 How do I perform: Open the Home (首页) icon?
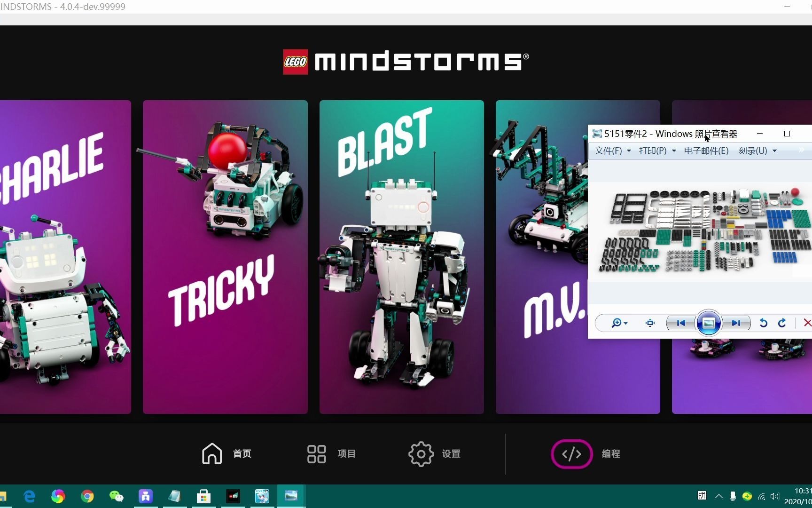click(x=212, y=453)
